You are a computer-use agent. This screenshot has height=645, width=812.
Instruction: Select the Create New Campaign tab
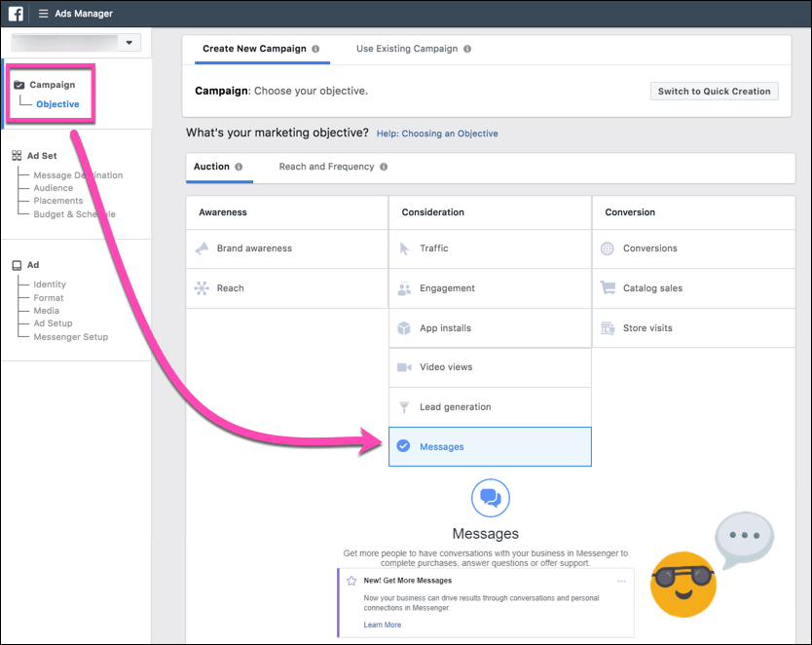click(254, 49)
